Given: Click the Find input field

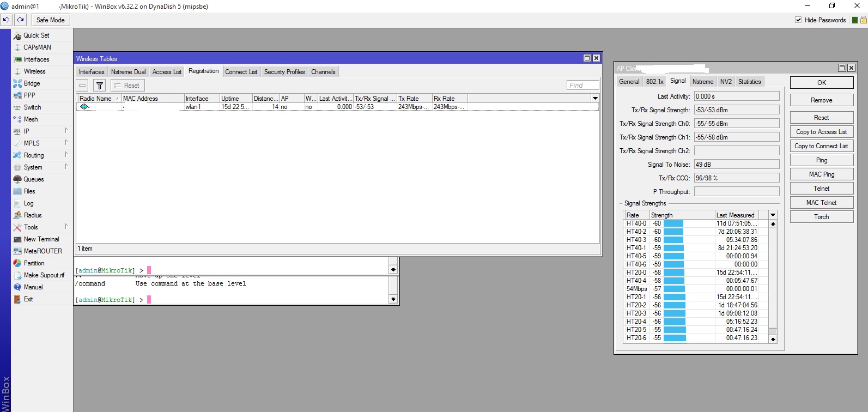Looking at the screenshot, I should (582, 86).
